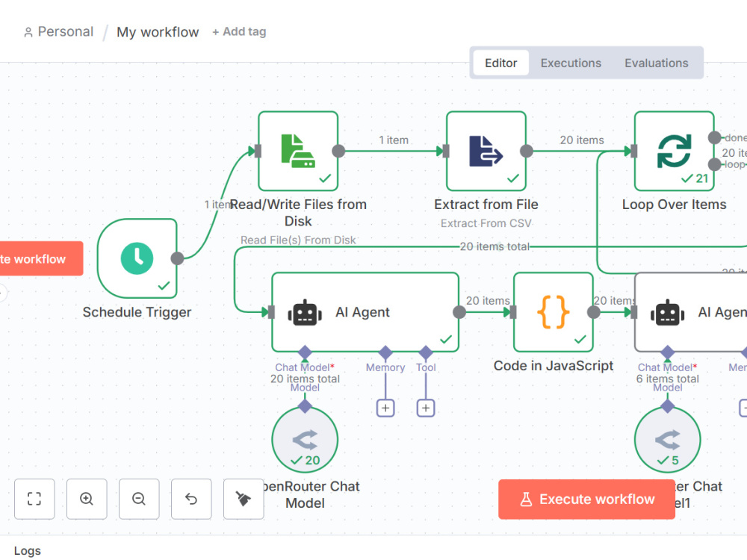
Task: Click the Loop Over Items node label
Action: (x=674, y=205)
